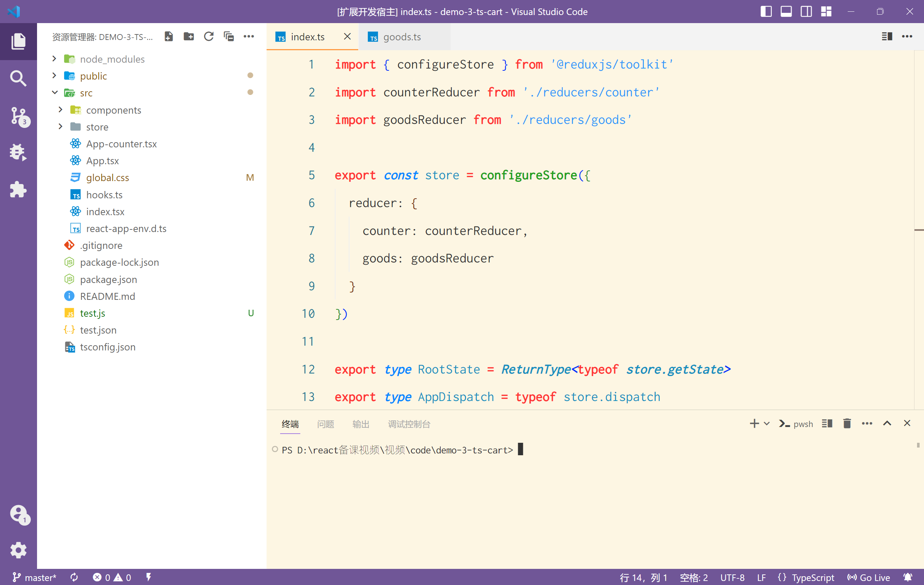Open the Explorer view in activity bar

click(x=18, y=41)
